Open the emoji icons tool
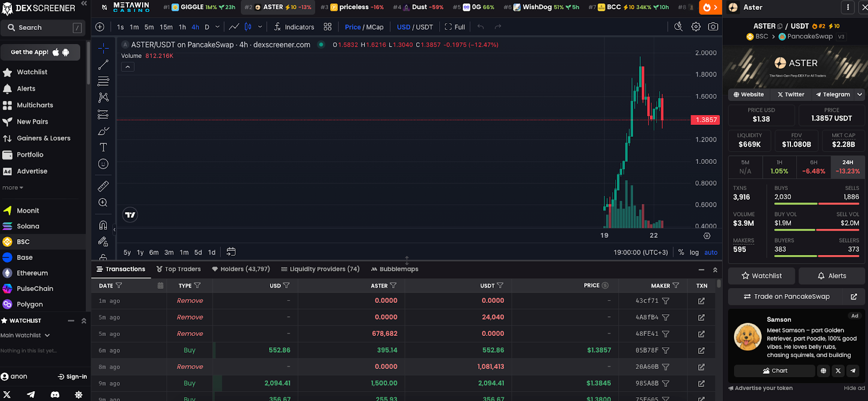 [103, 164]
